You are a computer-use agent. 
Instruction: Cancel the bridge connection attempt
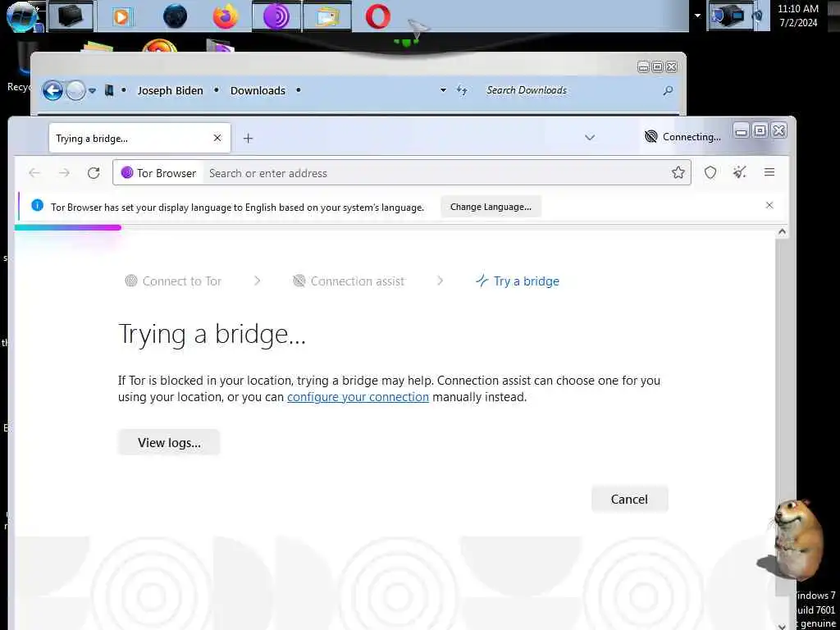coord(629,500)
